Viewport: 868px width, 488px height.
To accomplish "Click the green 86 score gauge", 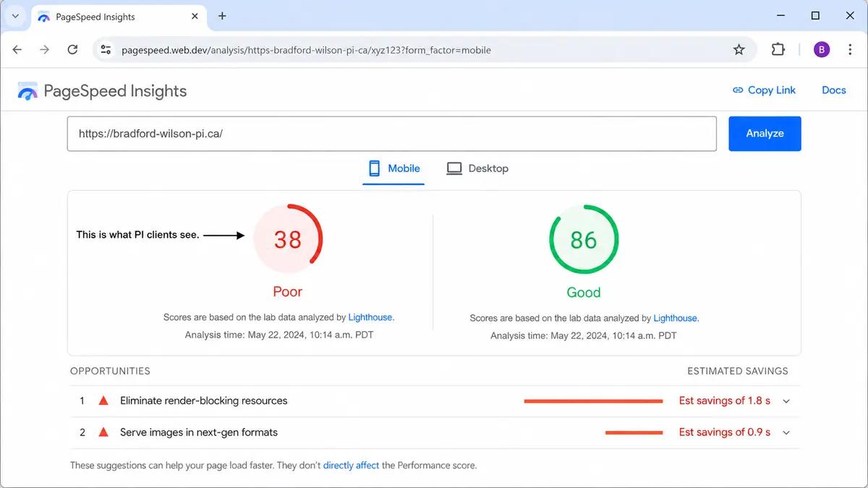I will pyautogui.click(x=584, y=239).
